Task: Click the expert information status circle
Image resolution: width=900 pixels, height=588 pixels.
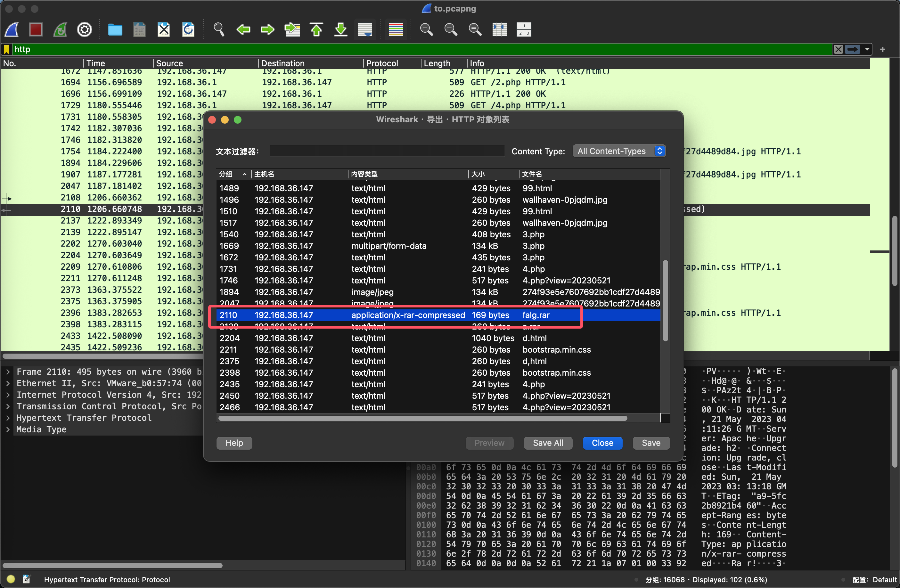Action: click(11, 579)
